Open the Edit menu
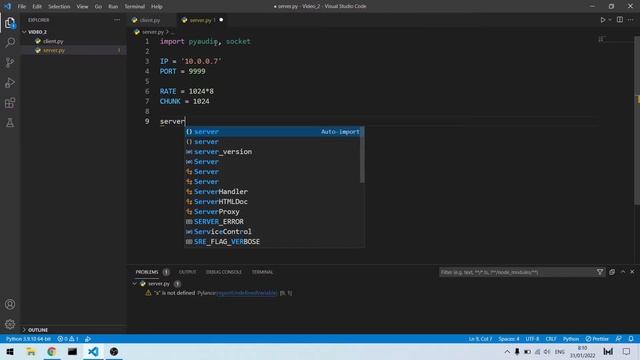This screenshot has width=640, height=360. pos(37,7)
